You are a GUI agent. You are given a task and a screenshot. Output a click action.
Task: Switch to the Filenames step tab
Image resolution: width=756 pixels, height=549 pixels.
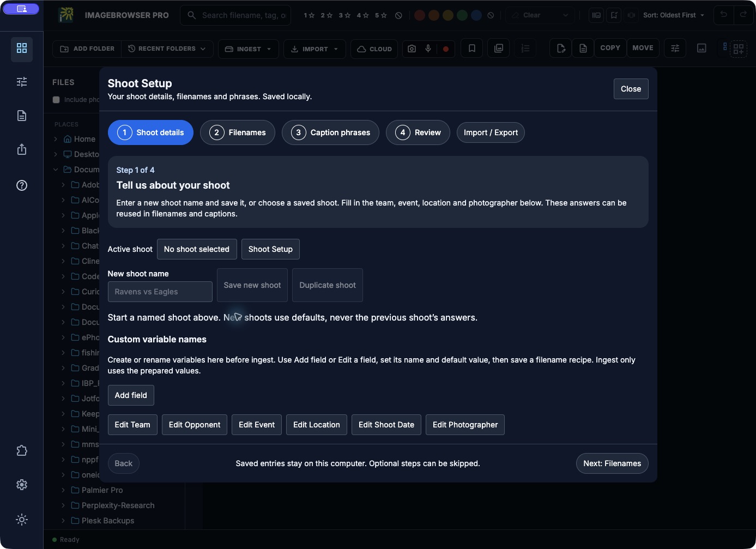pyautogui.click(x=238, y=132)
